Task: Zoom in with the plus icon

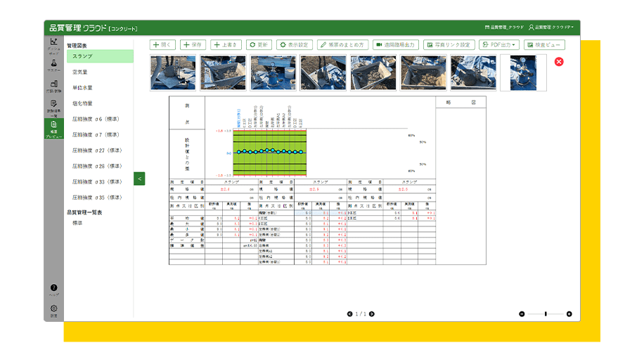Action: 569,314
